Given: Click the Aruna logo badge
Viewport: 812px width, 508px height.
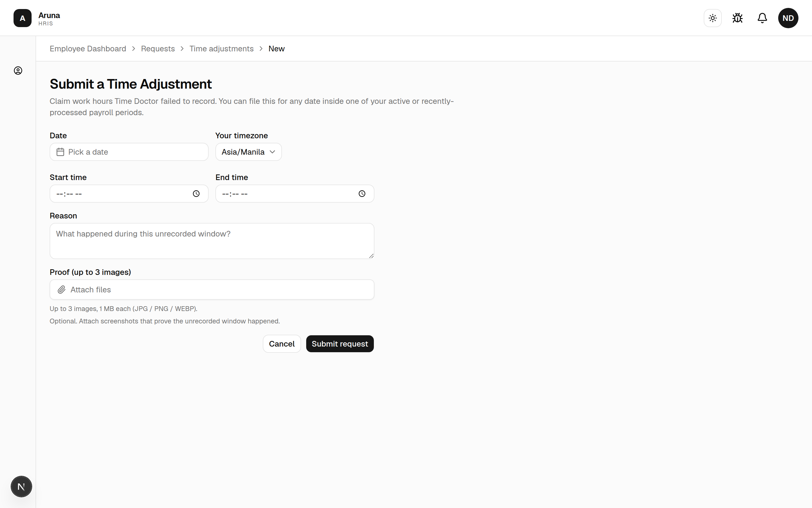Looking at the screenshot, I should pos(23,18).
